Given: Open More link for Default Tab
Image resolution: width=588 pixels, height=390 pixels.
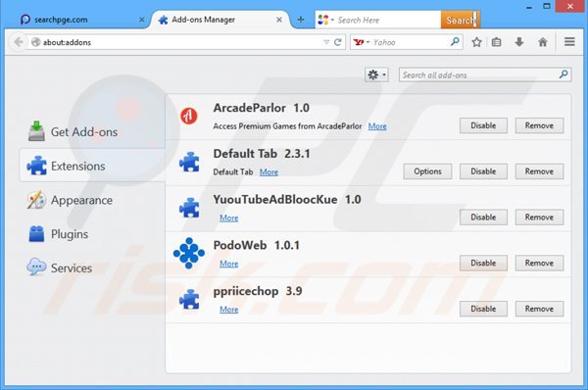Looking at the screenshot, I should (x=269, y=172).
